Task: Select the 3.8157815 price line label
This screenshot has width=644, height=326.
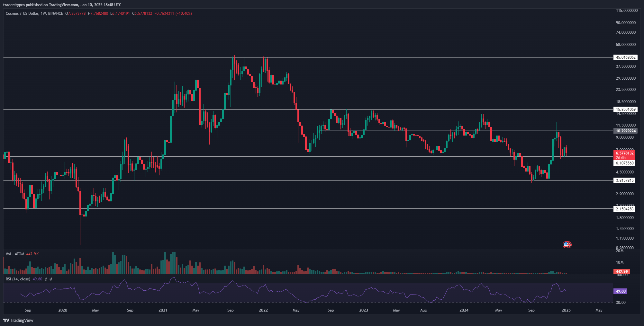Action: (625, 181)
